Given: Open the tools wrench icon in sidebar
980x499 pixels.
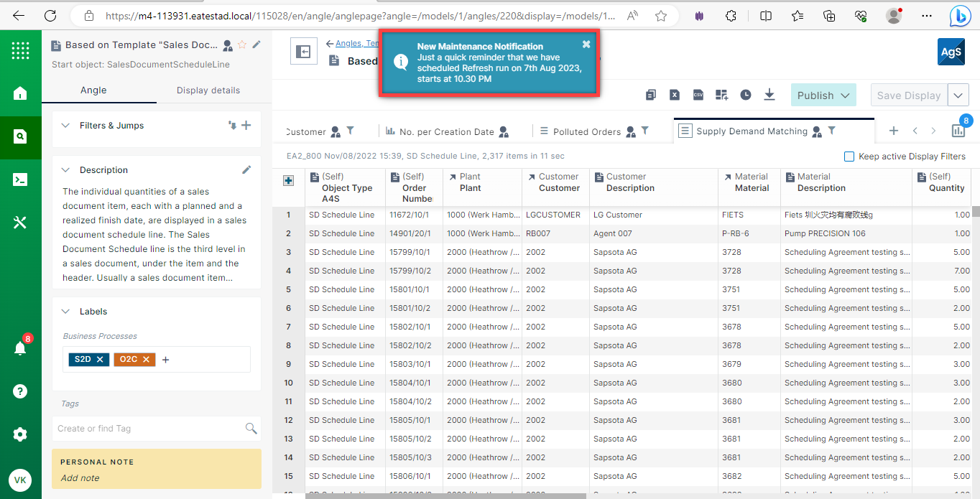Looking at the screenshot, I should click(x=20, y=223).
